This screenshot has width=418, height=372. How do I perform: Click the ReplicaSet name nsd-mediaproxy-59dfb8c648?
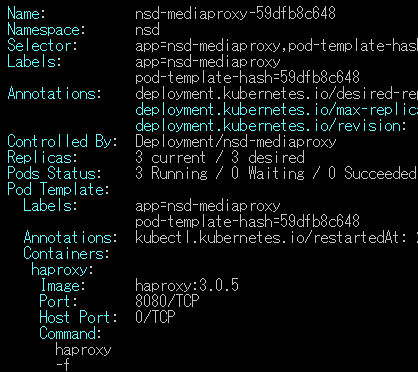pyautogui.click(x=235, y=14)
